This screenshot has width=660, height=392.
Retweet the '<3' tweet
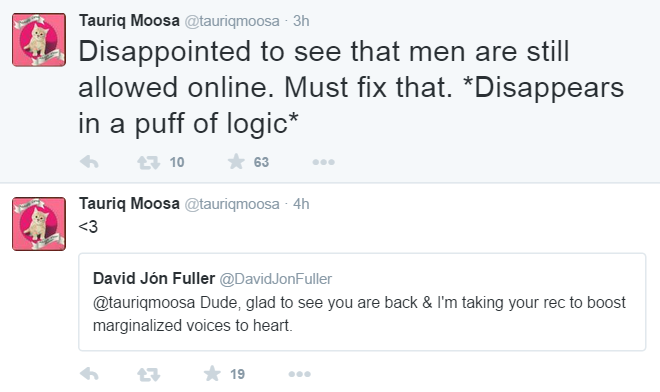tap(149, 374)
